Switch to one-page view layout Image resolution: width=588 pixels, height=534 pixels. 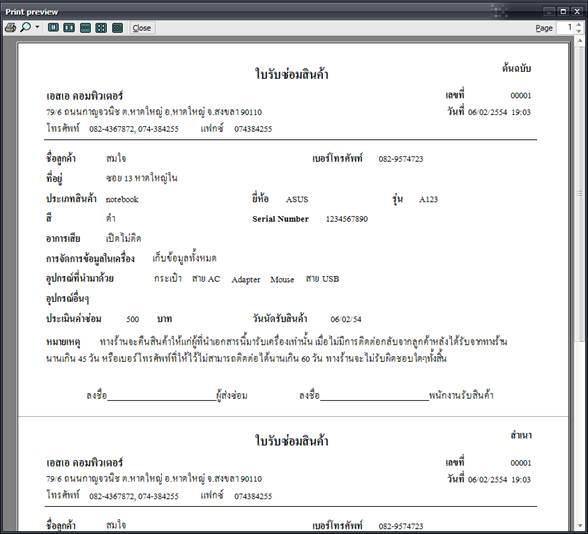pos(53,27)
